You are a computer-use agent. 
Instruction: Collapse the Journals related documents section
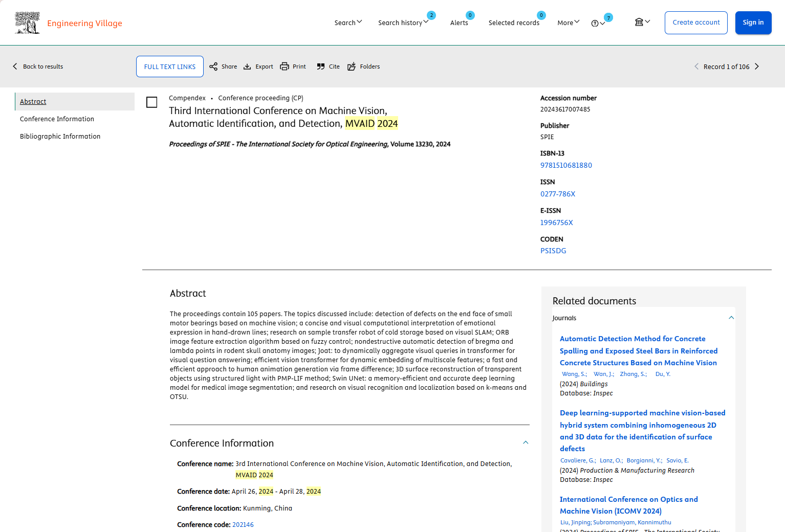tap(731, 318)
